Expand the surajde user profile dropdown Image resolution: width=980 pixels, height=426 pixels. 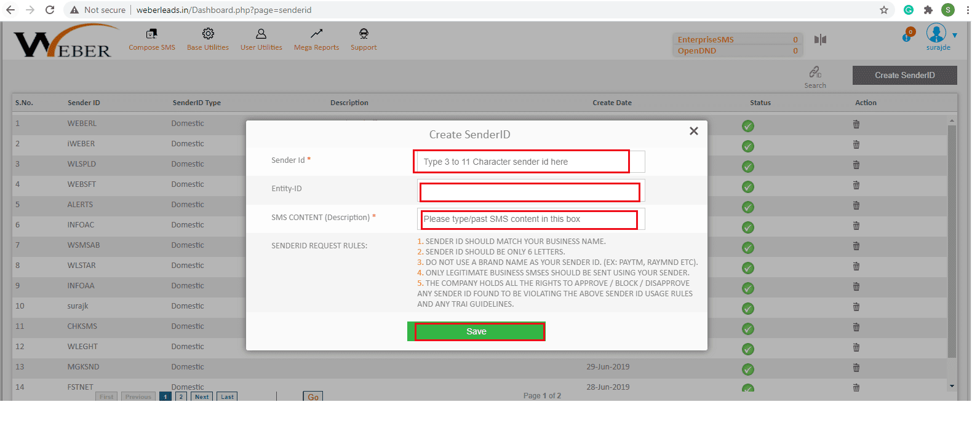(955, 35)
